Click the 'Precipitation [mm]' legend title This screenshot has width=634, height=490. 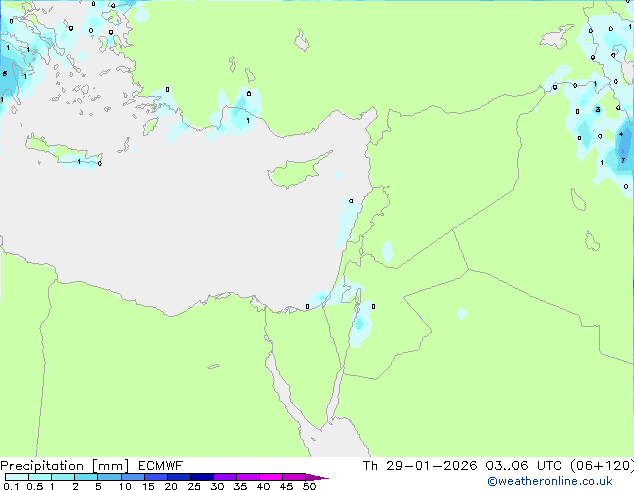point(65,466)
